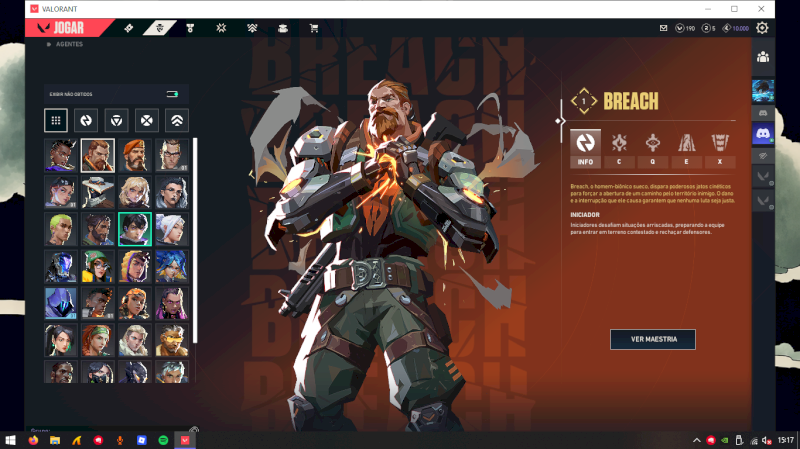Select Jett agent with white hair

point(171,230)
